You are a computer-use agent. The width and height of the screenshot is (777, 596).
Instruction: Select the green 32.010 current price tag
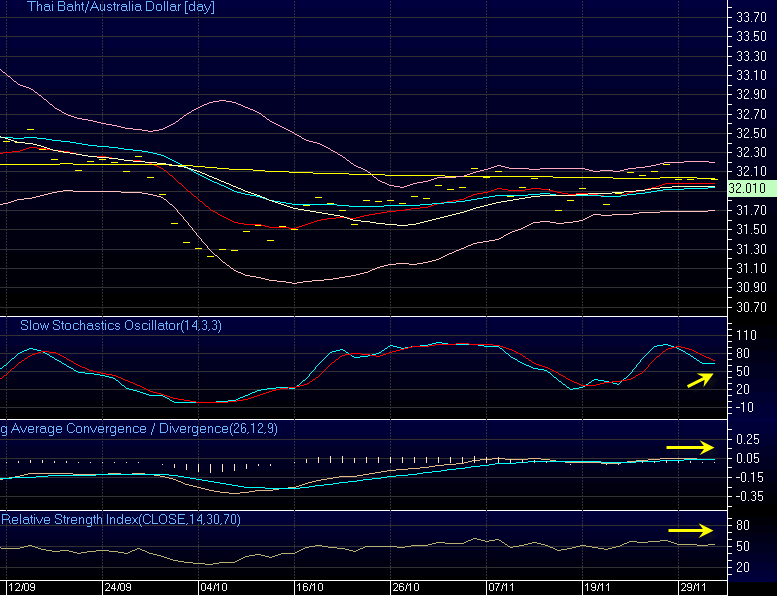pos(747,188)
